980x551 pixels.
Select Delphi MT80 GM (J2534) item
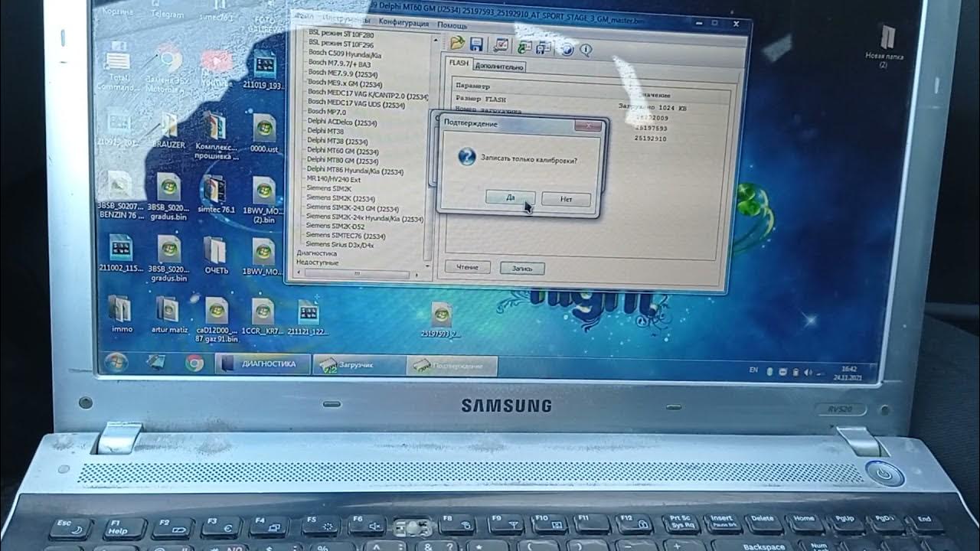click(x=342, y=161)
